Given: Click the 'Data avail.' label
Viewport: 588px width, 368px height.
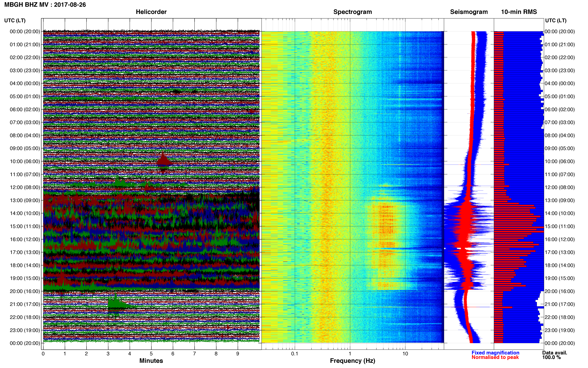Looking at the screenshot, I should point(555,353).
